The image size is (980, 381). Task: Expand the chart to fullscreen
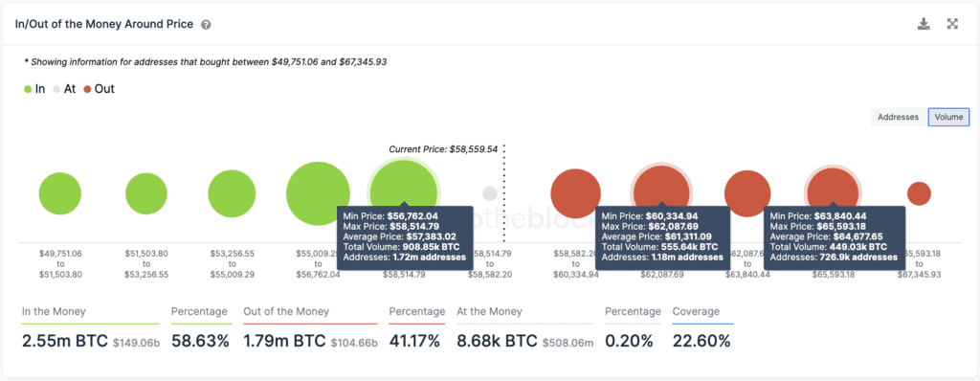coord(952,24)
